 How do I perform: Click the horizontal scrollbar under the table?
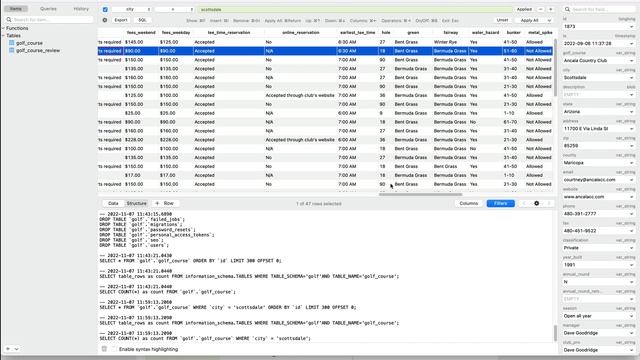click(x=420, y=194)
